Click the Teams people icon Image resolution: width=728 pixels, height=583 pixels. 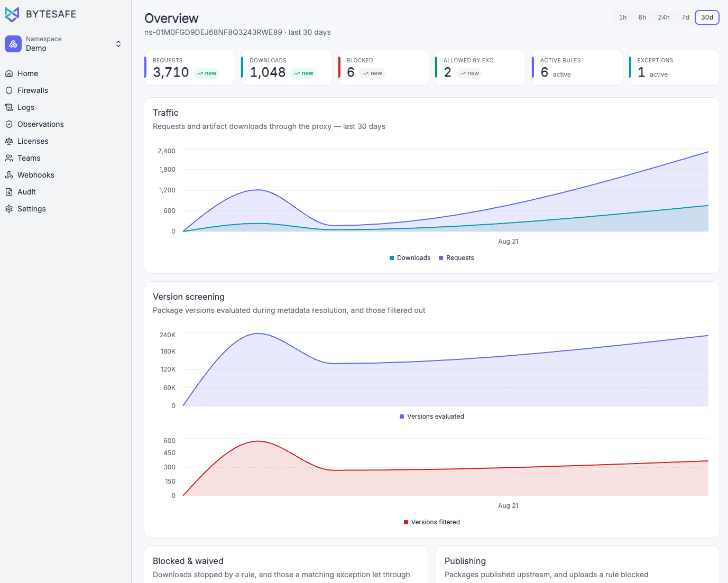click(x=9, y=158)
